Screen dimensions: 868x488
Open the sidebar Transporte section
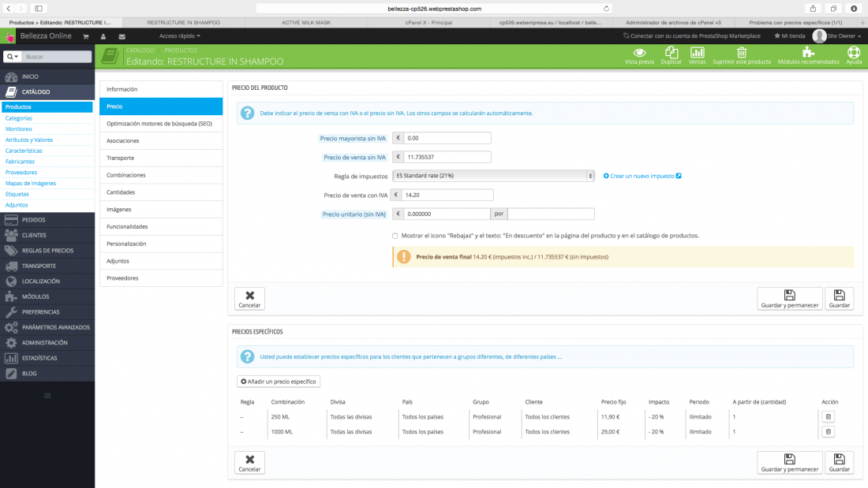pos(47,266)
